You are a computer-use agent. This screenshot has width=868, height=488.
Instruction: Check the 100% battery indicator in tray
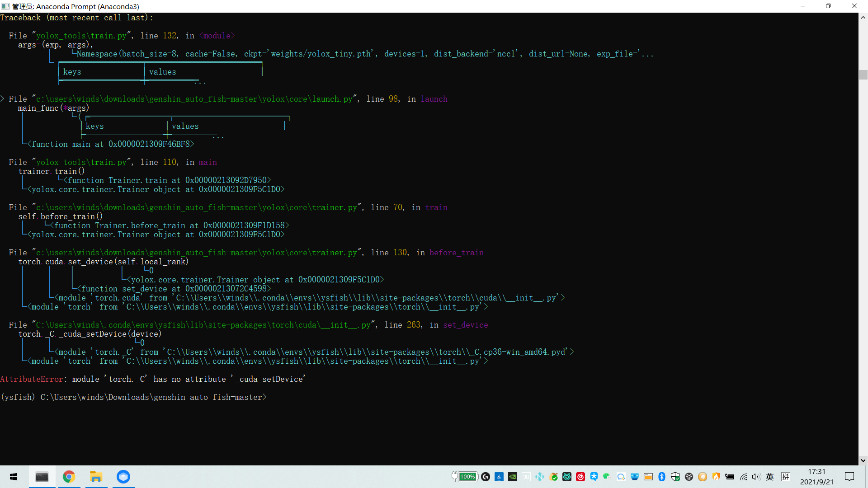(465, 477)
